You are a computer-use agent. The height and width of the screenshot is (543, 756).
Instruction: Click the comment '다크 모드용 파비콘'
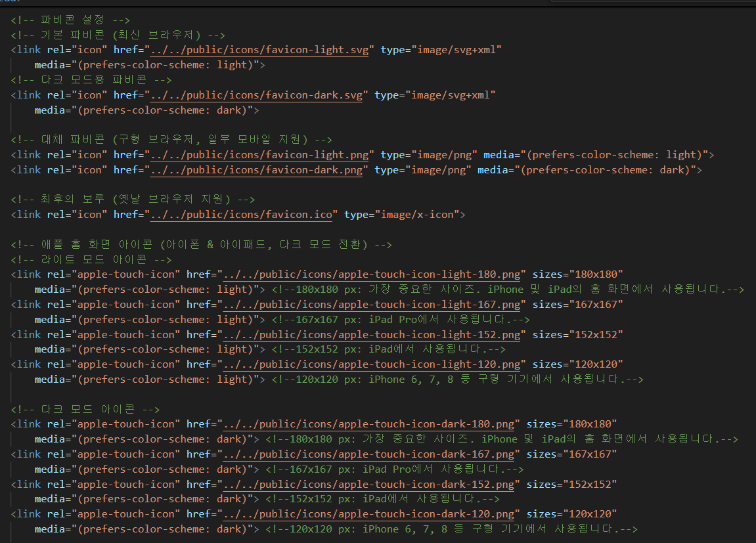click(91, 80)
